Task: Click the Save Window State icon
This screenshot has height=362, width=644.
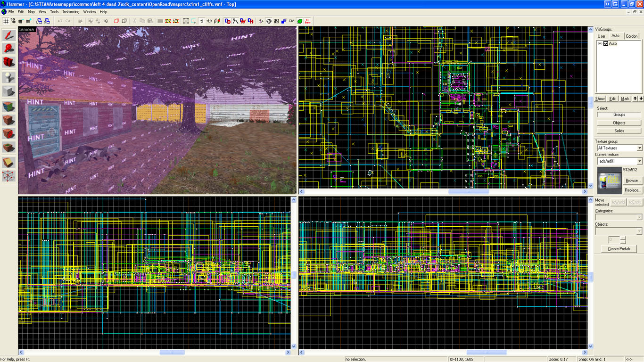Action: click(47, 21)
